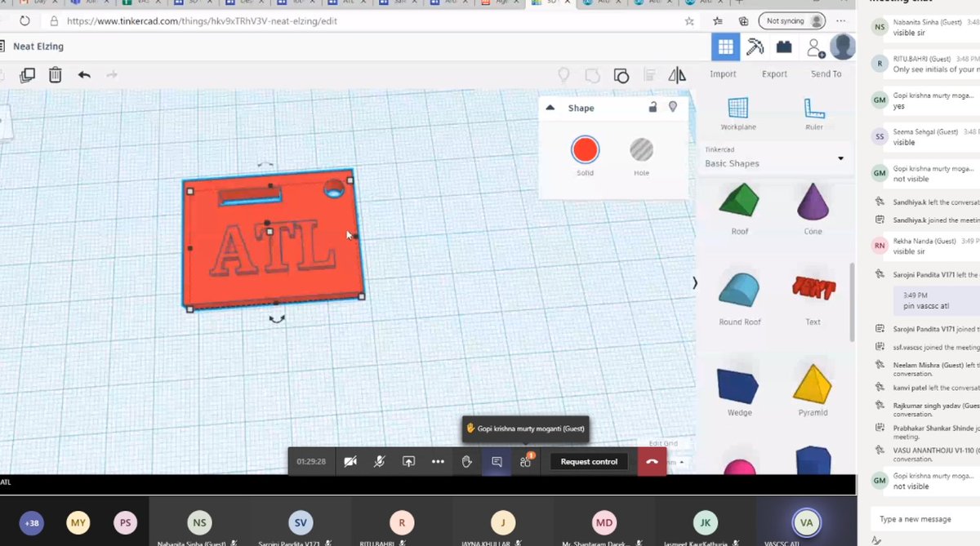Select the Ruler tool
The height and width of the screenshot is (546, 980).
tap(813, 113)
